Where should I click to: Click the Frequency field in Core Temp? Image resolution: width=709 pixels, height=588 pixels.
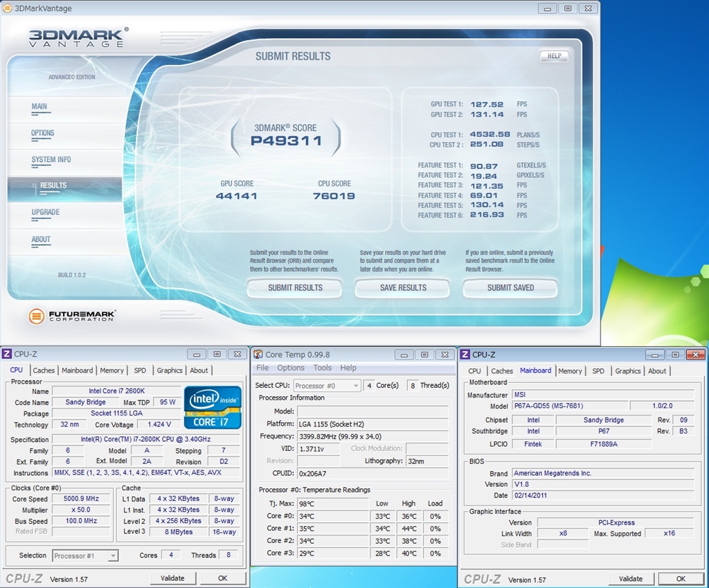tap(373, 436)
